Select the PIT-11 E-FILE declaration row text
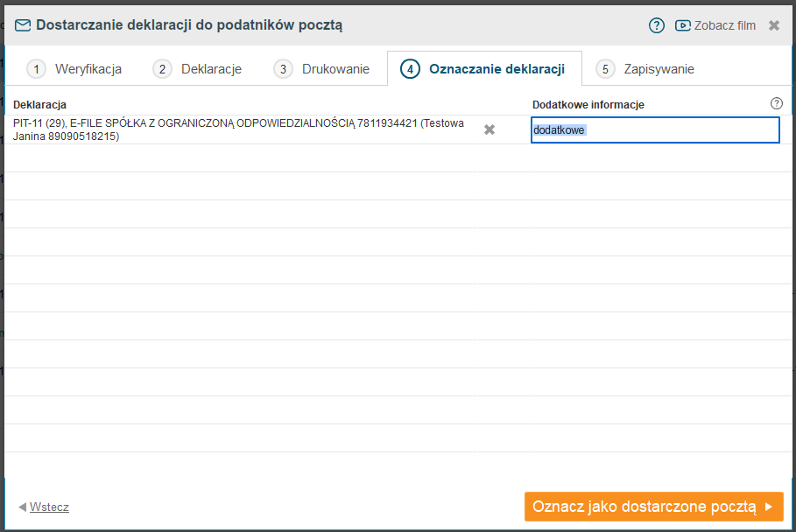The image size is (796, 532). (238, 130)
